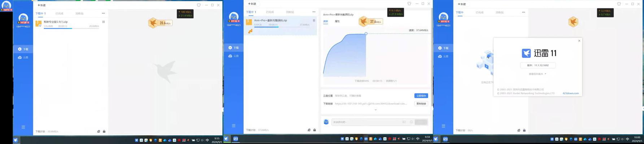
Task: Expand the chevron below the download link
Action: (x=375, y=110)
